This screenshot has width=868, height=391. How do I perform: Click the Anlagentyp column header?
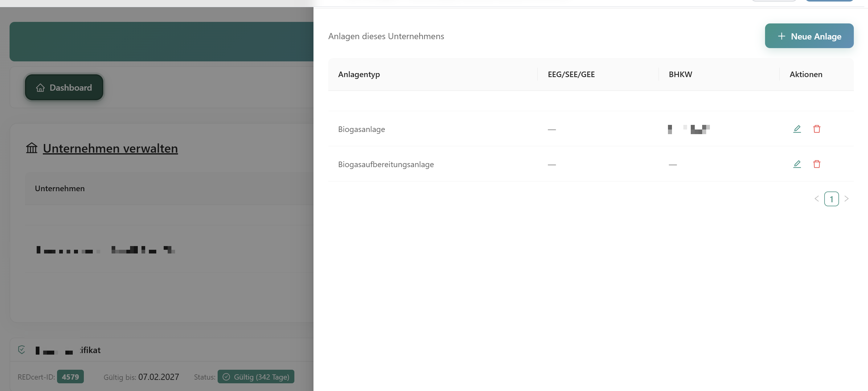[x=359, y=75]
